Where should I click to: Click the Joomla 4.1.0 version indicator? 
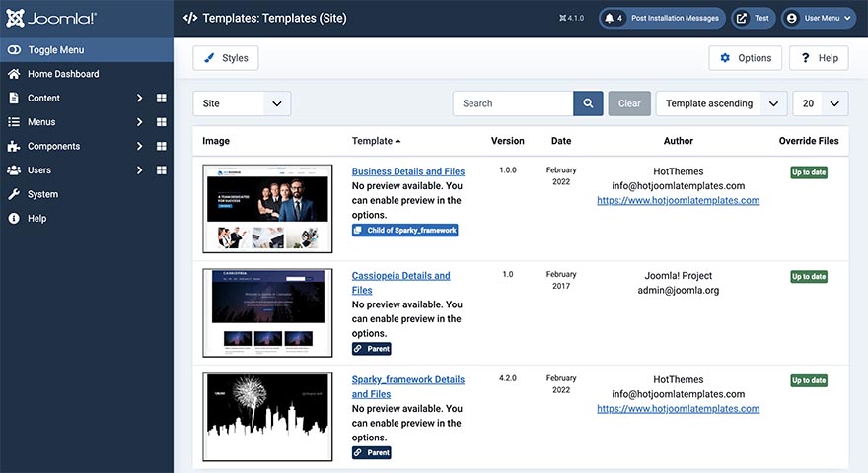(572, 19)
